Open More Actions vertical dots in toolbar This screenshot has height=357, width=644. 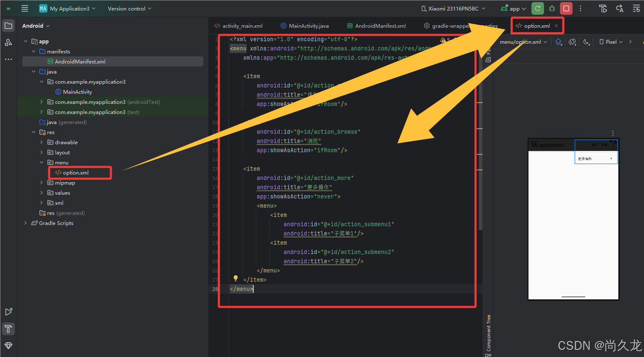coord(581,8)
